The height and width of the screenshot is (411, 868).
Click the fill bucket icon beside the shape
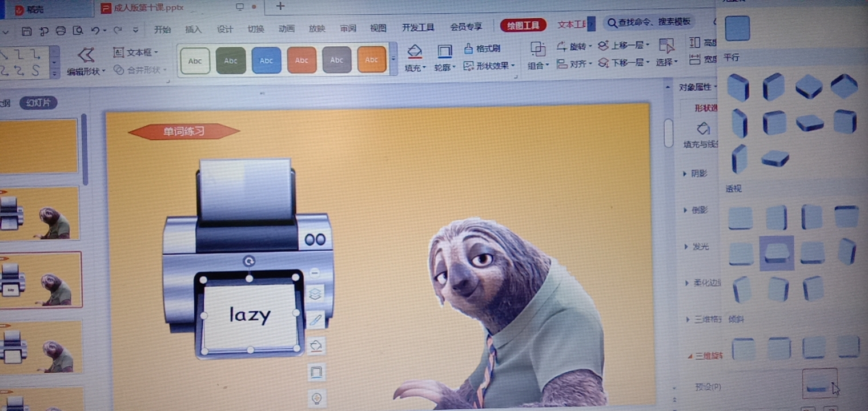[x=316, y=346]
